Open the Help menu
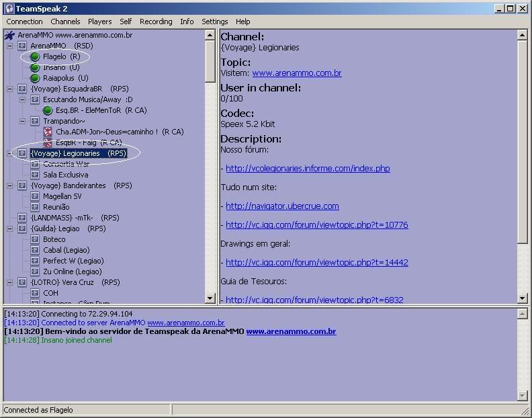This screenshot has width=532, height=418. pos(243,22)
